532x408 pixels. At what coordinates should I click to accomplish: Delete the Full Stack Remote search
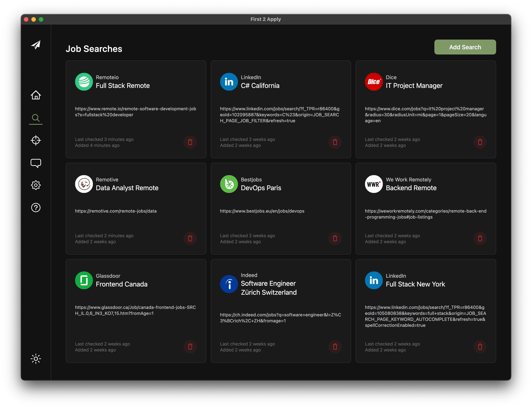[190, 142]
